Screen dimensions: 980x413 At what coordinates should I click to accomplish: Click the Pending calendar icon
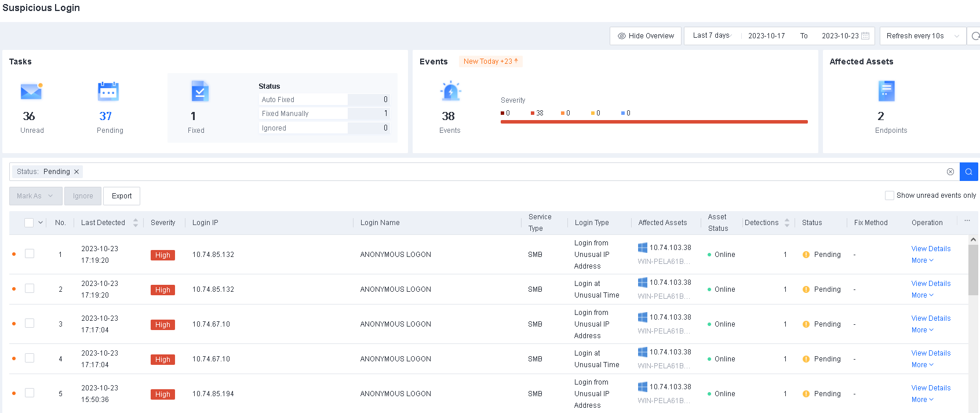(x=108, y=92)
